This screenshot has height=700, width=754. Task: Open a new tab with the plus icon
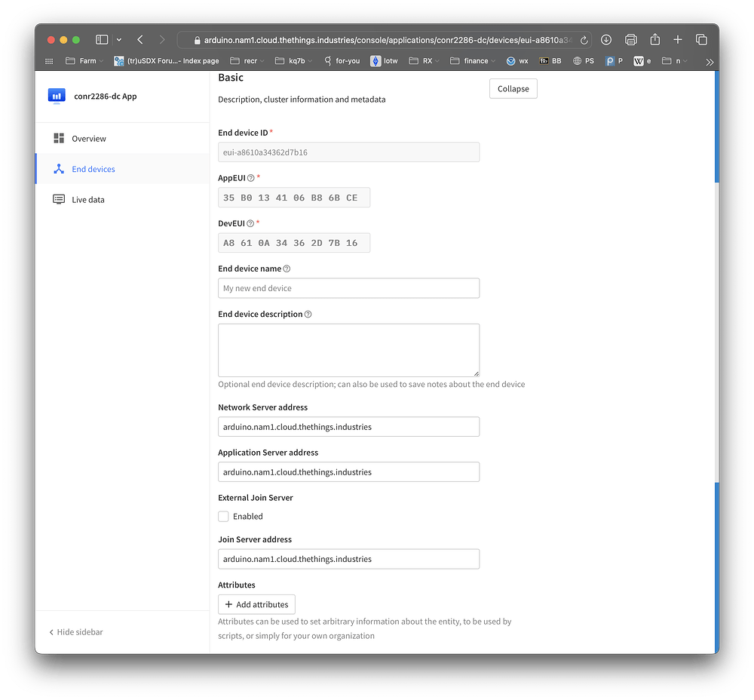point(678,39)
